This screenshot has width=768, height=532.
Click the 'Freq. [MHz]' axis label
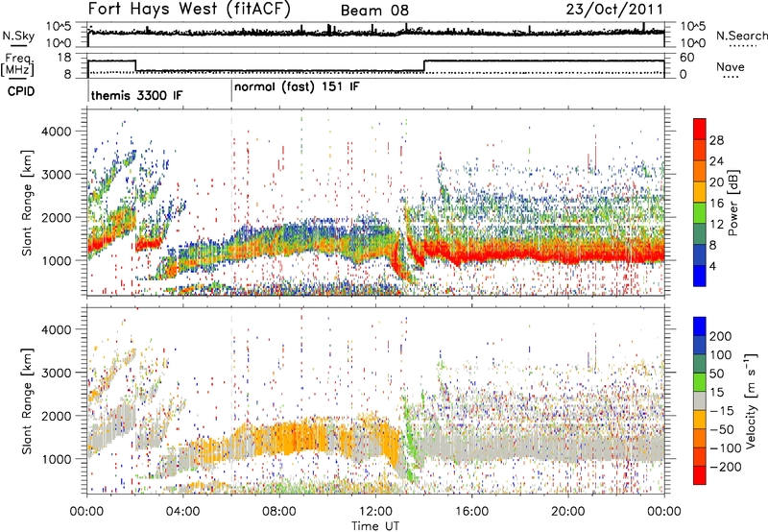click(x=17, y=65)
